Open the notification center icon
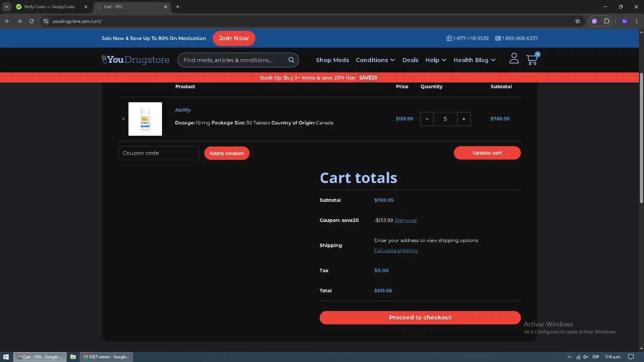Screen dimensions: 644x362 [x=631, y=357]
